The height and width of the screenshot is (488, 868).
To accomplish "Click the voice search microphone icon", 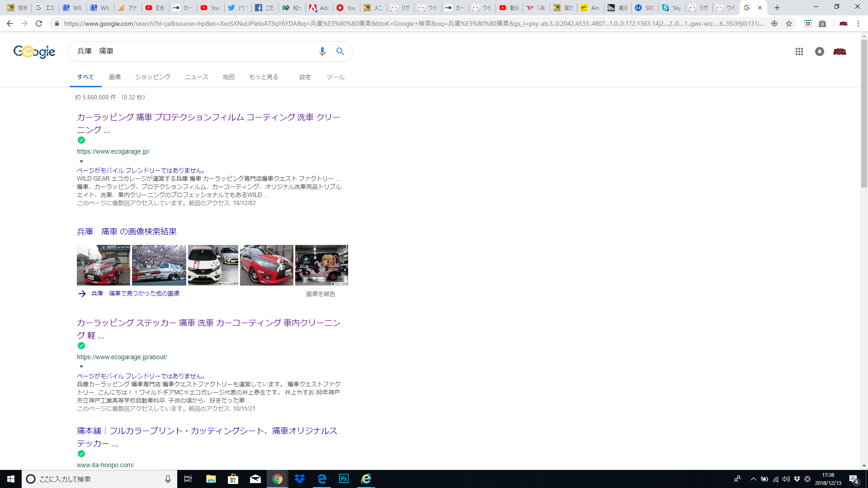I will point(322,52).
